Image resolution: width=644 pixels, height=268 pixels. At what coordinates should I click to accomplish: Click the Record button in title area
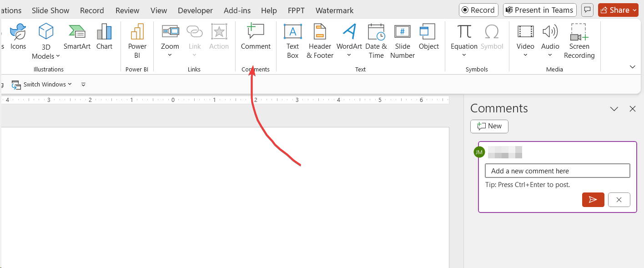[x=478, y=10]
